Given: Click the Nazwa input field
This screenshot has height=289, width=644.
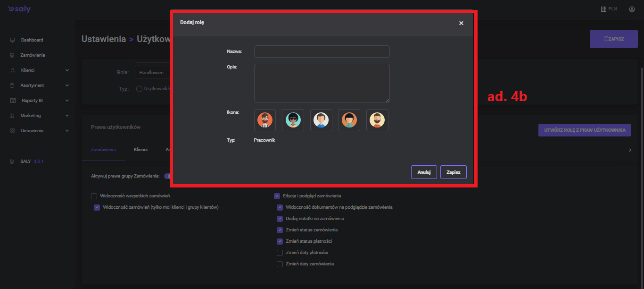Looking at the screenshot, I should tap(322, 51).
